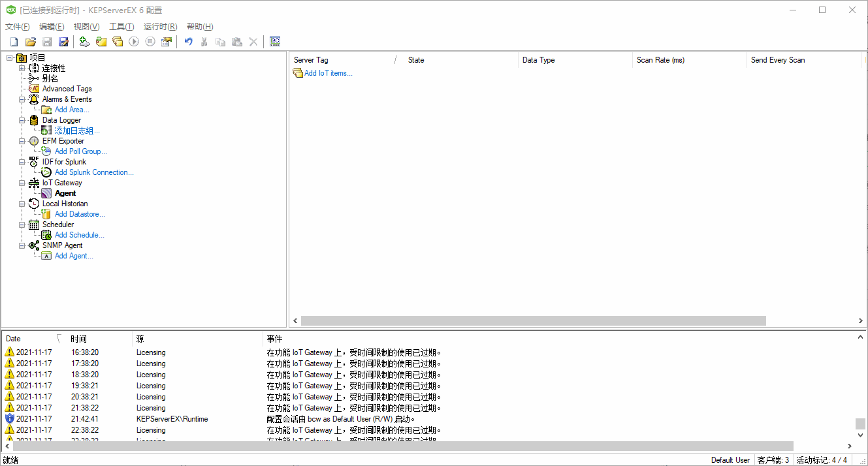Click the Open Project folder icon
The image size is (868, 466).
(30, 42)
